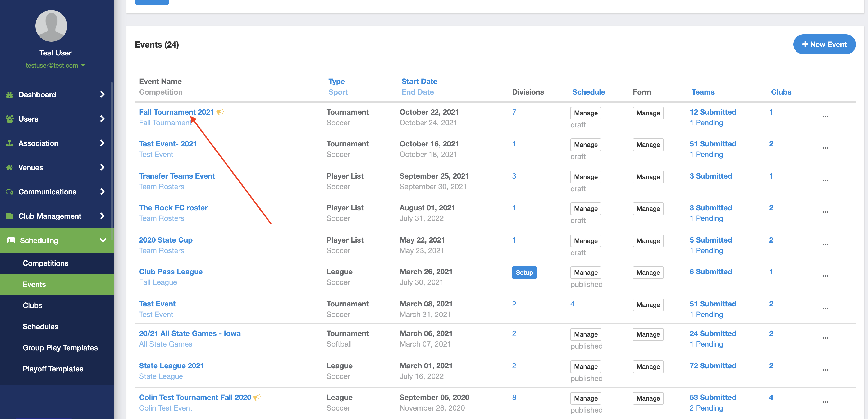Open Schedules submenu item

57,327
